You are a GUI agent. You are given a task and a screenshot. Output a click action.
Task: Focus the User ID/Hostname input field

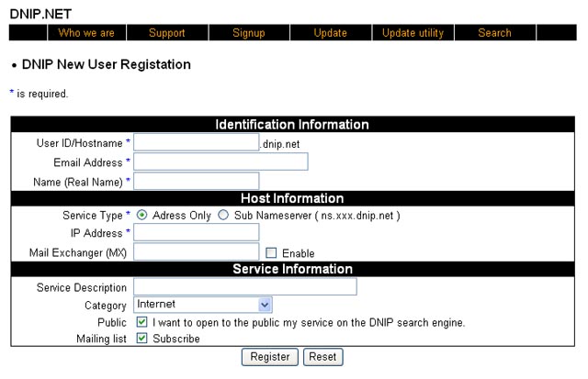click(x=196, y=142)
